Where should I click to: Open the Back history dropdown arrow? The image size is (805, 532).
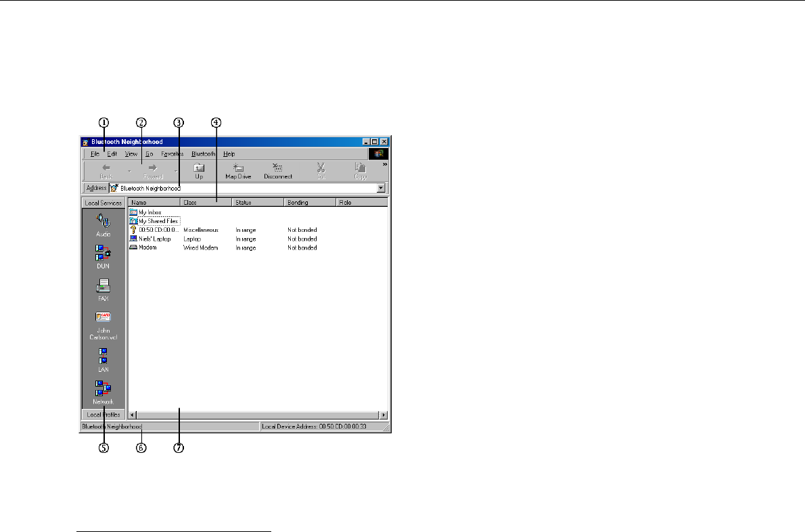(129, 171)
